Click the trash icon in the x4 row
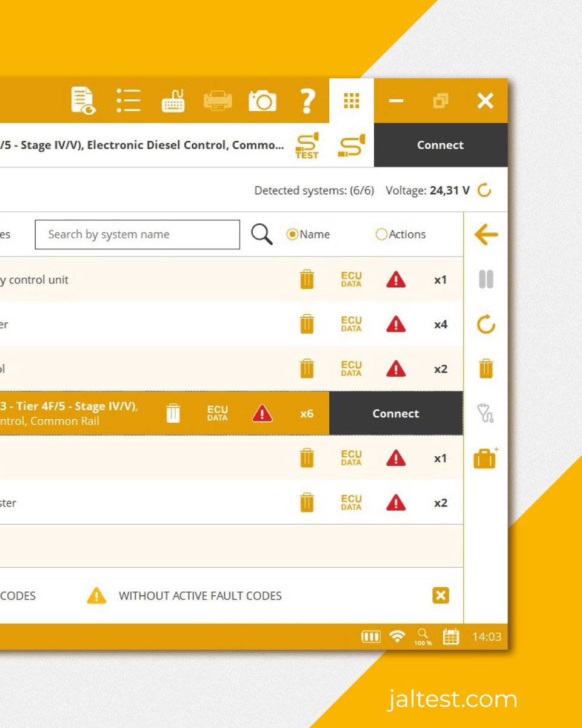The height and width of the screenshot is (728, 582). 307,325
